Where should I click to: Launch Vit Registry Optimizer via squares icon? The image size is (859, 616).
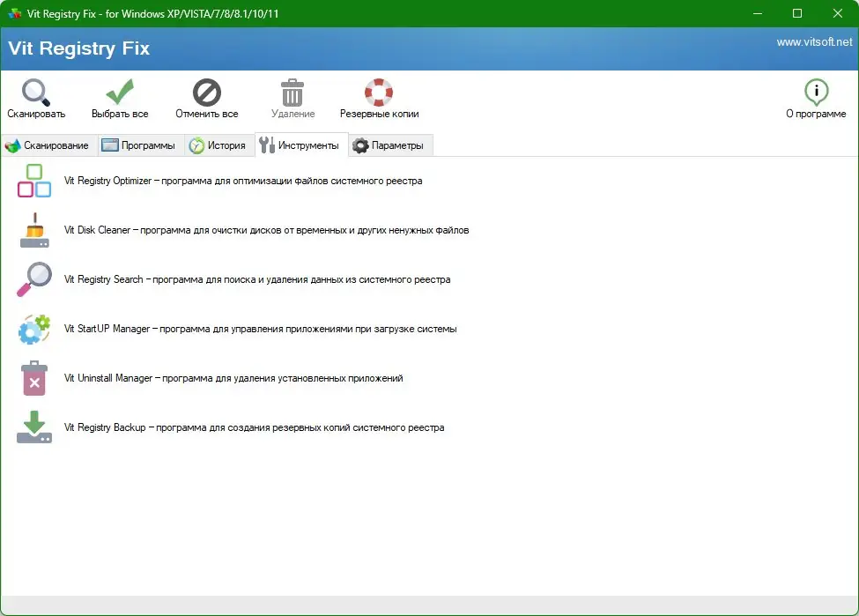[34, 181]
